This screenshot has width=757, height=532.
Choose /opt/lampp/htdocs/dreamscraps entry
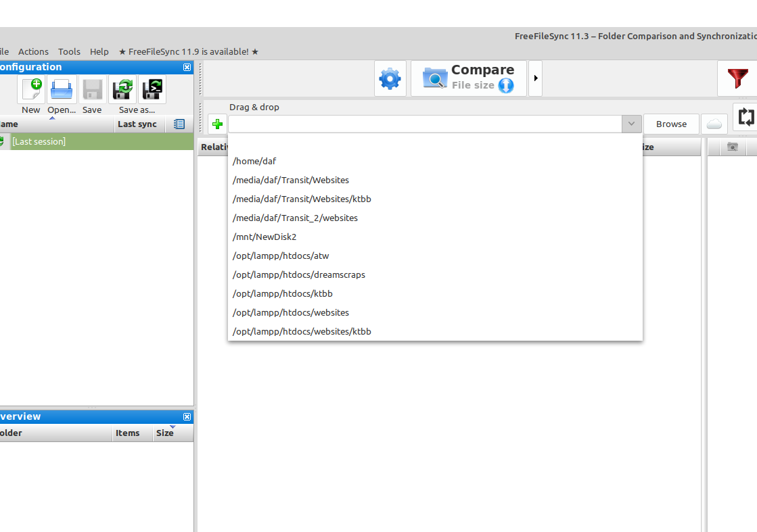coord(435,274)
